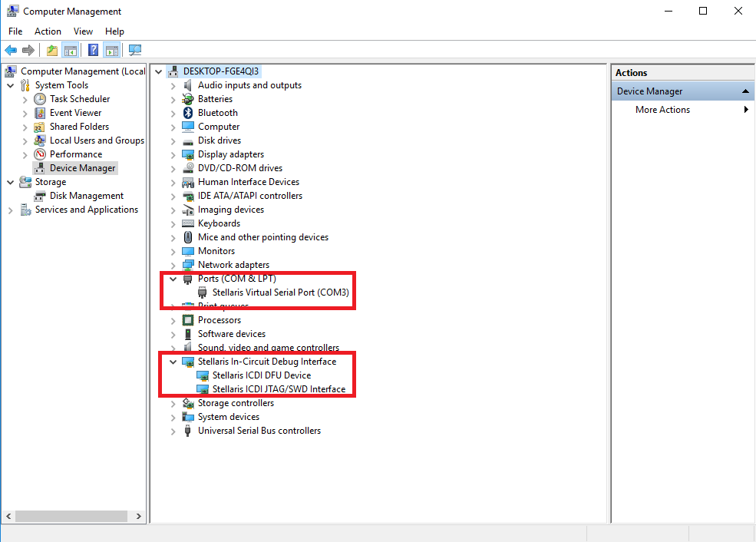
Task: Click the Batteries category icon
Action: [x=188, y=99]
